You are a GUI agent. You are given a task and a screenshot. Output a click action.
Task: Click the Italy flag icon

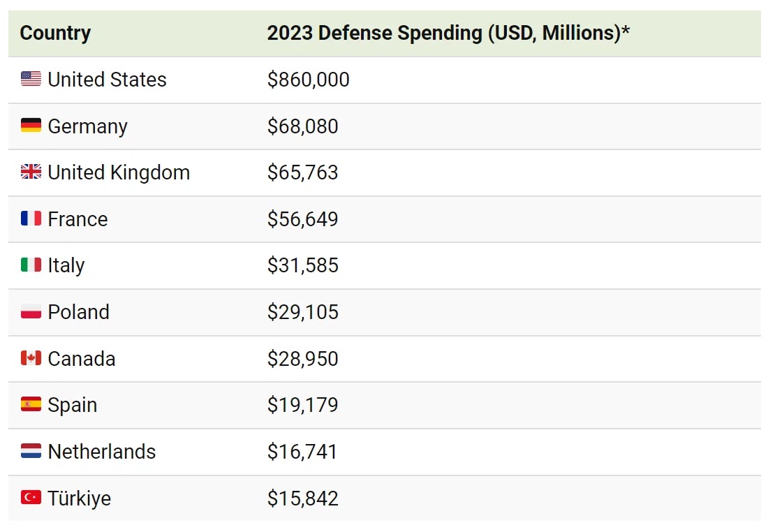click(x=31, y=265)
